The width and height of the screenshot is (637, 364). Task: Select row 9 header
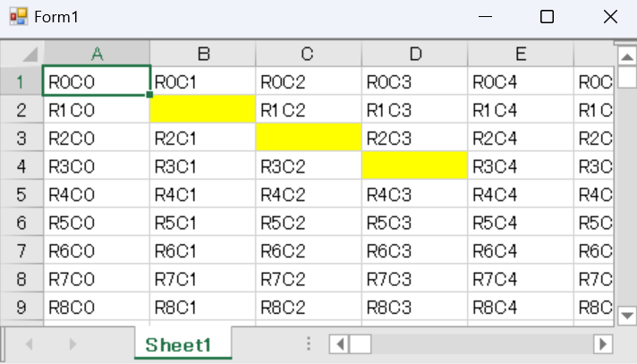click(22, 306)
